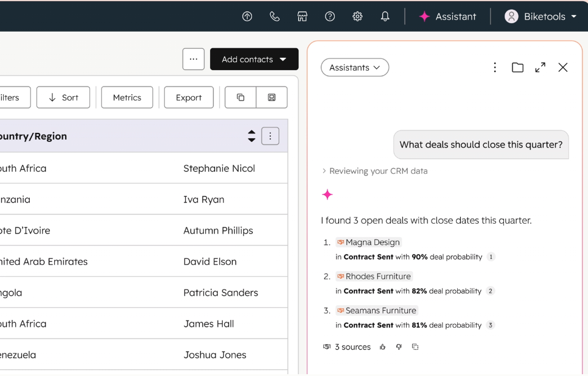Click the United Arab Emirates cell

(x=44, y=262)
